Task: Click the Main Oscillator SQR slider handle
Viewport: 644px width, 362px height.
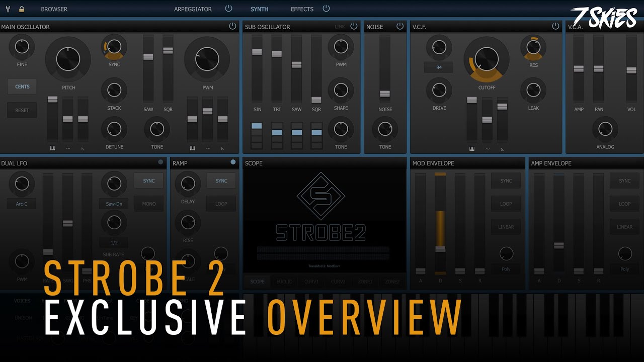Action: tap(168, 50)
